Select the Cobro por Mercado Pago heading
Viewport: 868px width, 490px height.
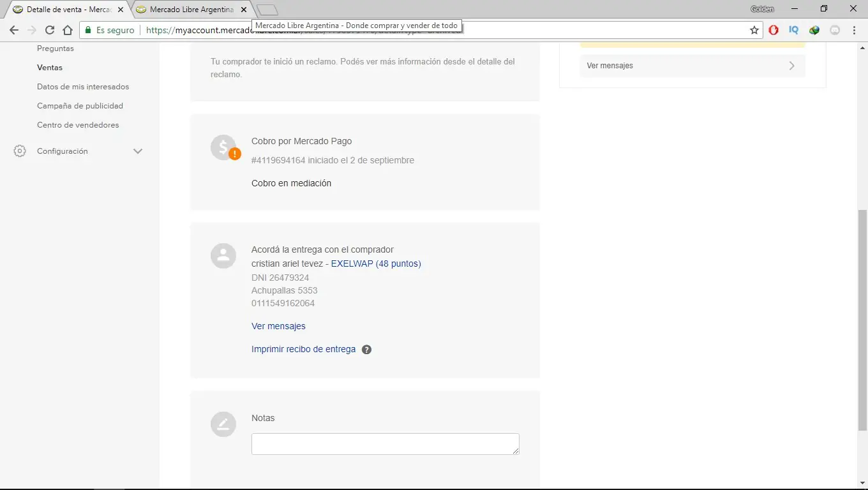[x=301, y=141]
